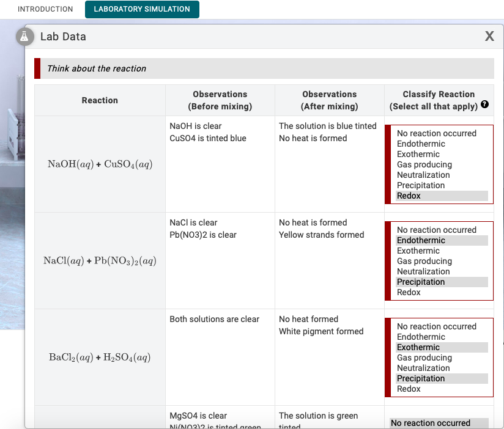The width and height of the screenshot is (504, 429).
Task: Click the Classify Reaction column header
Action: coord(439,100)
